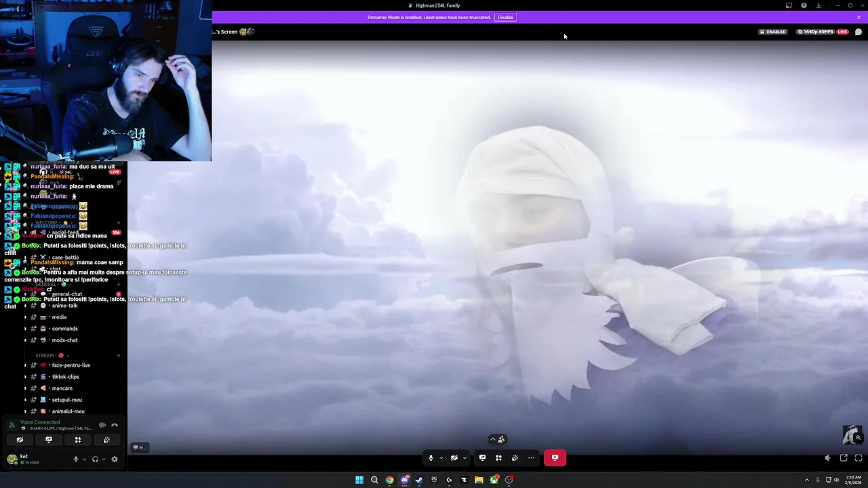Open soundboard icon in call control bar
This screenshot has width=868, height=488.
[x=515, y=457]
